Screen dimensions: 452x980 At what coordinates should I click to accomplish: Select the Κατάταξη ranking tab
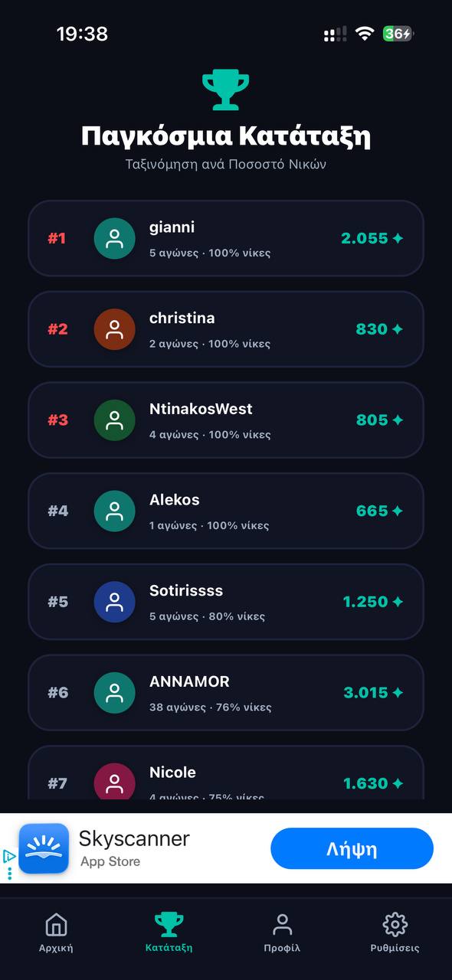pyautogui.click(x=169, y=933)
